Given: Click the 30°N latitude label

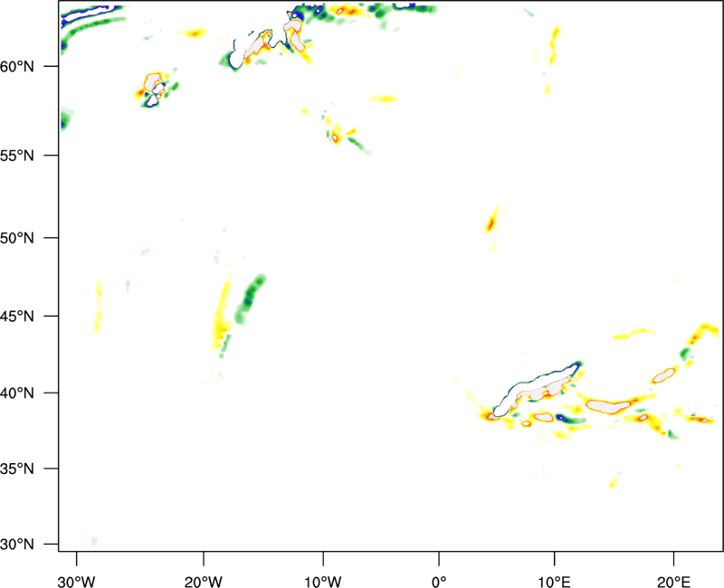Looking at the screenshot, I should (x=17, y=545).
